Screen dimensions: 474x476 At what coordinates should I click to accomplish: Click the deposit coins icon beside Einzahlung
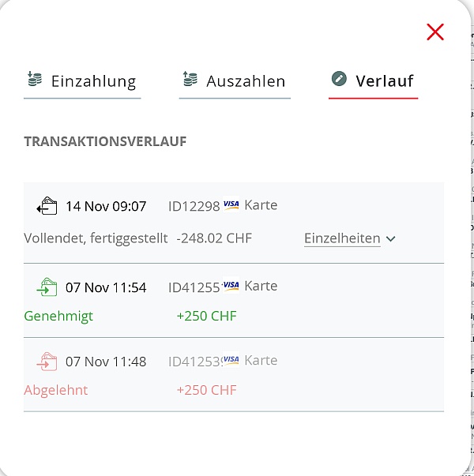point(34,79)
